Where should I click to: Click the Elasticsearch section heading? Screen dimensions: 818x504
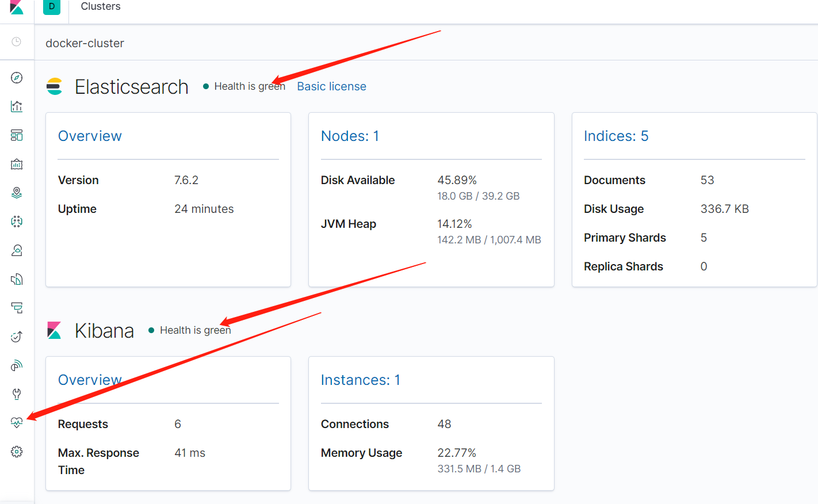click(132, 87)
